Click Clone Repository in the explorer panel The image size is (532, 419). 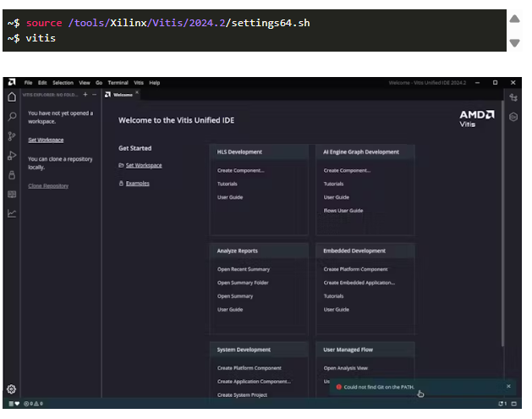[x=48, y=185]
